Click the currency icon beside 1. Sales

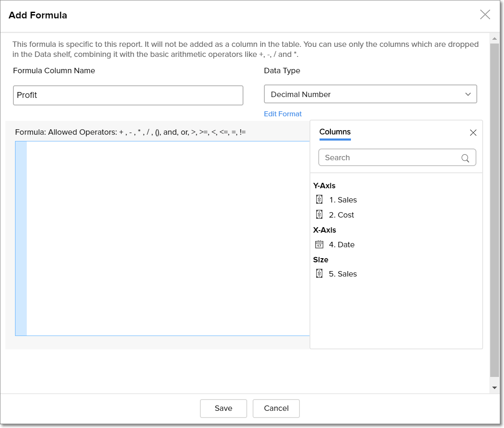pos(319,200)
